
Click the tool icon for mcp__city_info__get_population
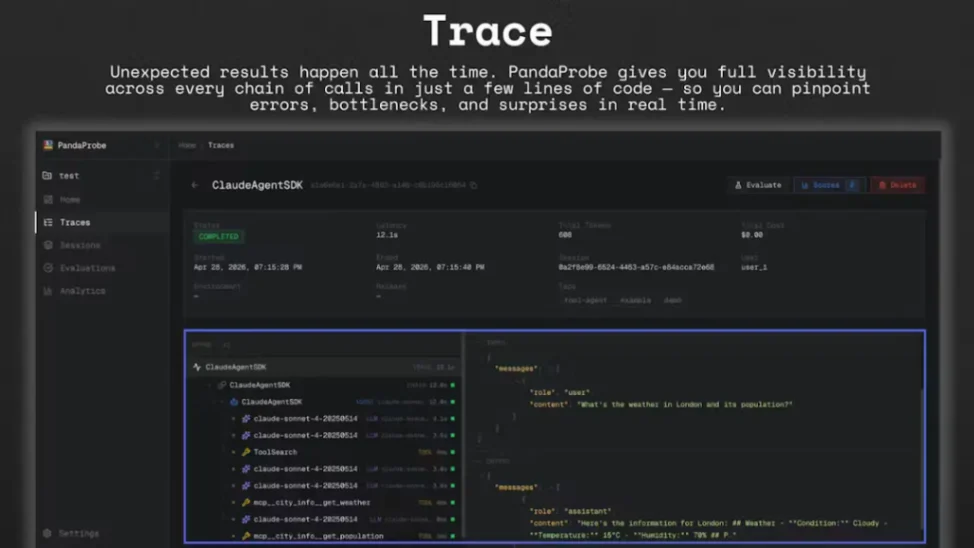coord(246,536)
